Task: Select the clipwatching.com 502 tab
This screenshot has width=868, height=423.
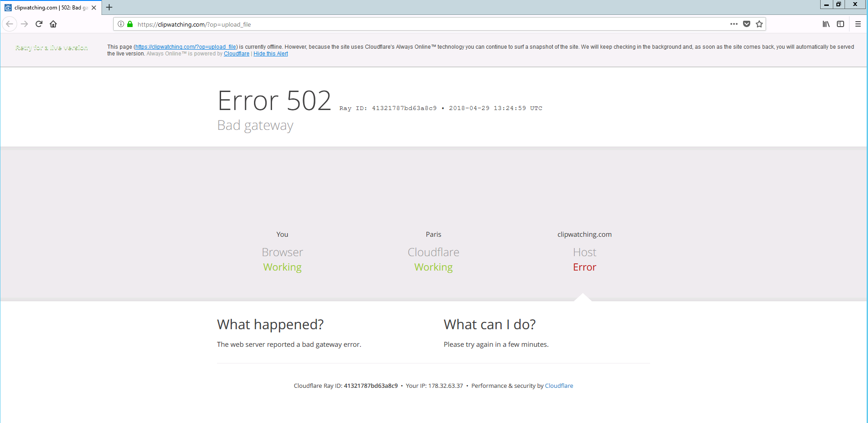Action: coord(51,8)
